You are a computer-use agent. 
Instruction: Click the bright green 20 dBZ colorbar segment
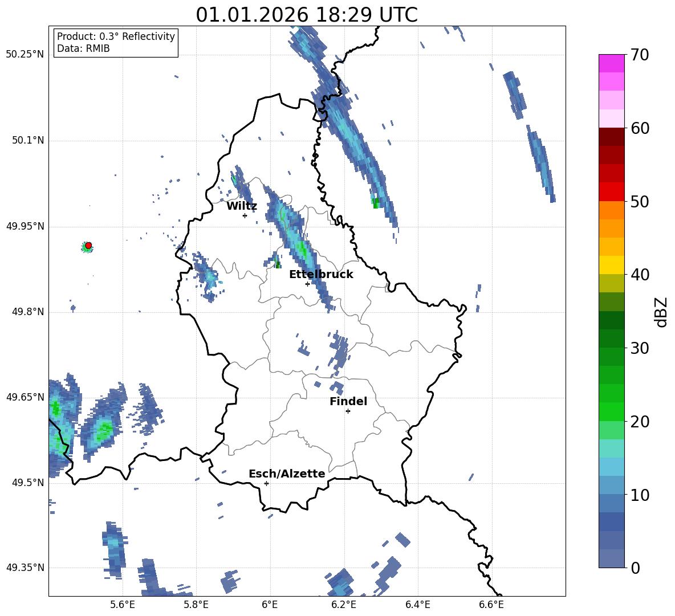pyautogui.click(x=611, y=412)
